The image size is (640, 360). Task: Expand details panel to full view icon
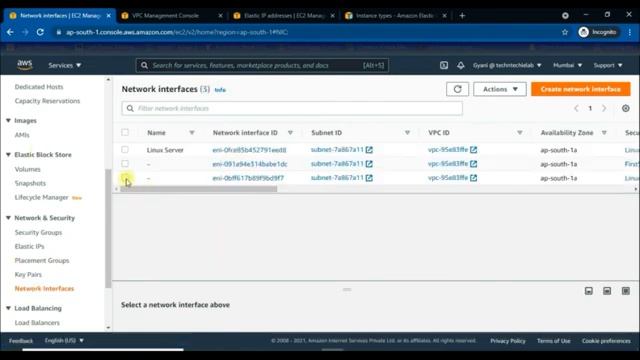coord(625,291)
